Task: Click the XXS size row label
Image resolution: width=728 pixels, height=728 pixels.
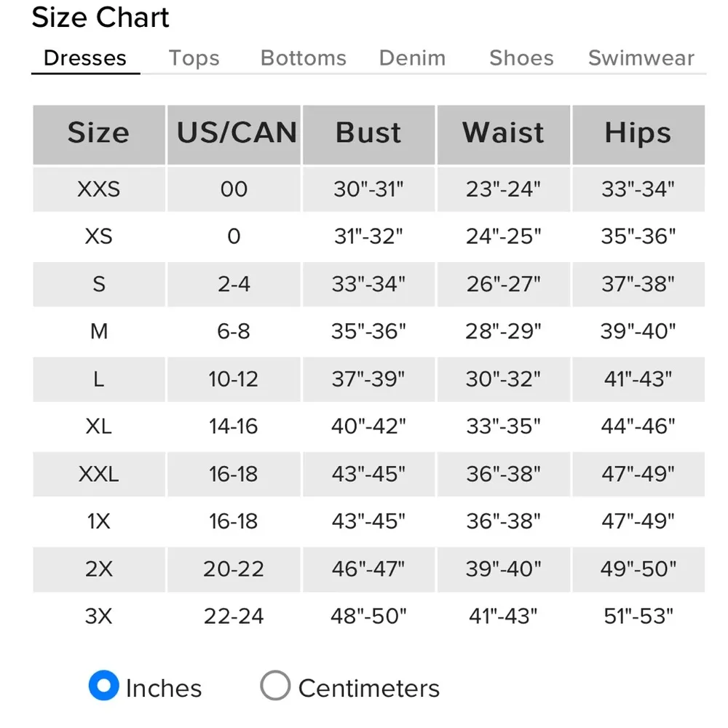Action: click(98, 189)
